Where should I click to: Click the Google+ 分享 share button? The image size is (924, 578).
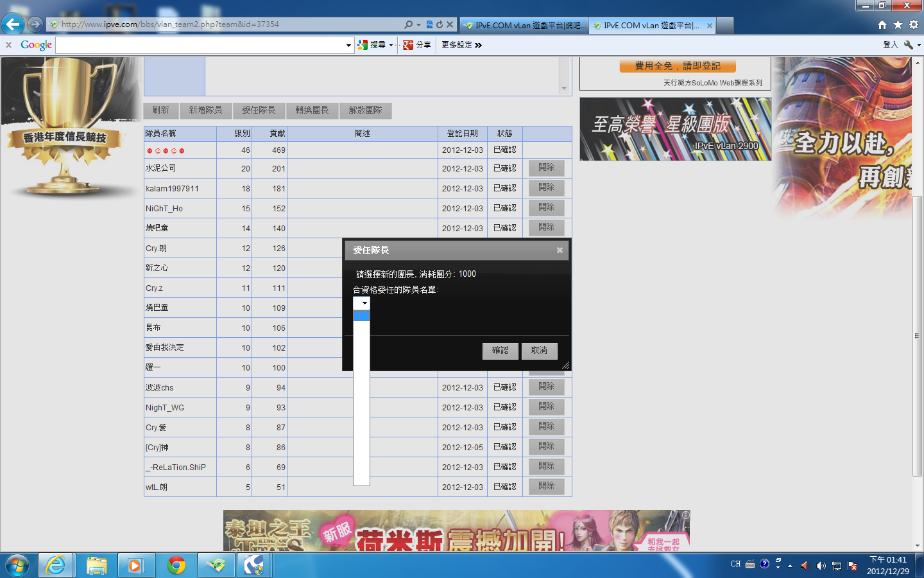416,45
